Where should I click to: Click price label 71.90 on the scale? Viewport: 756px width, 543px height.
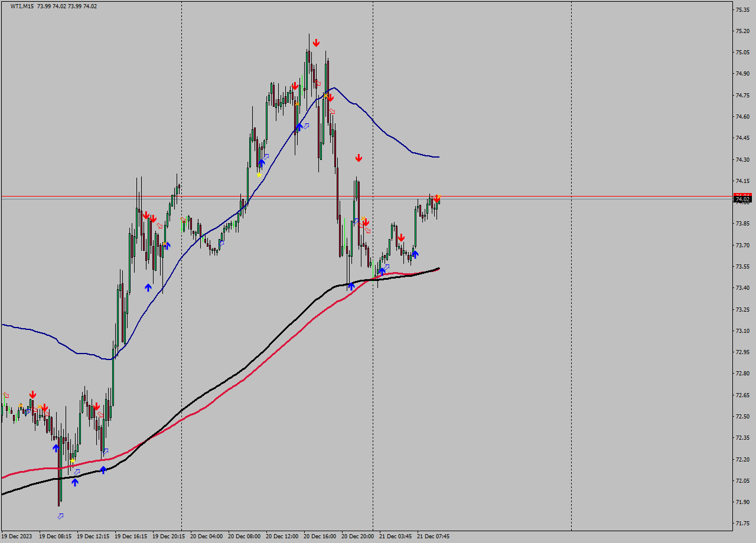click(x=742, y=502)
